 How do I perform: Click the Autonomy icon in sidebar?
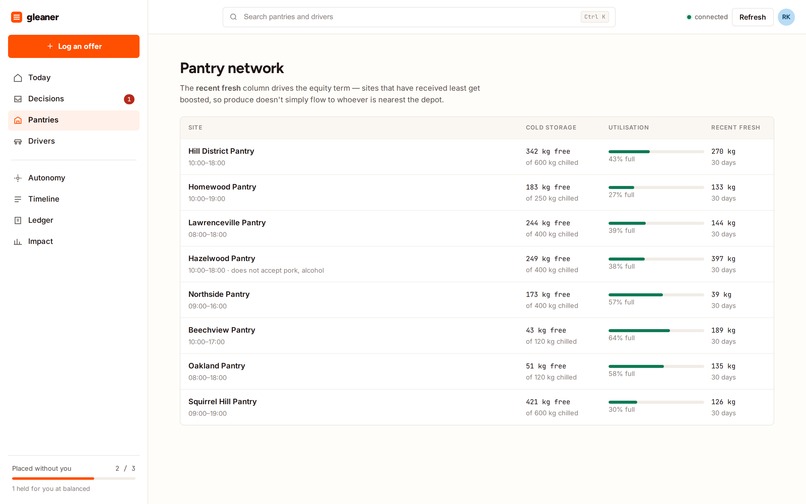[17, 178]
